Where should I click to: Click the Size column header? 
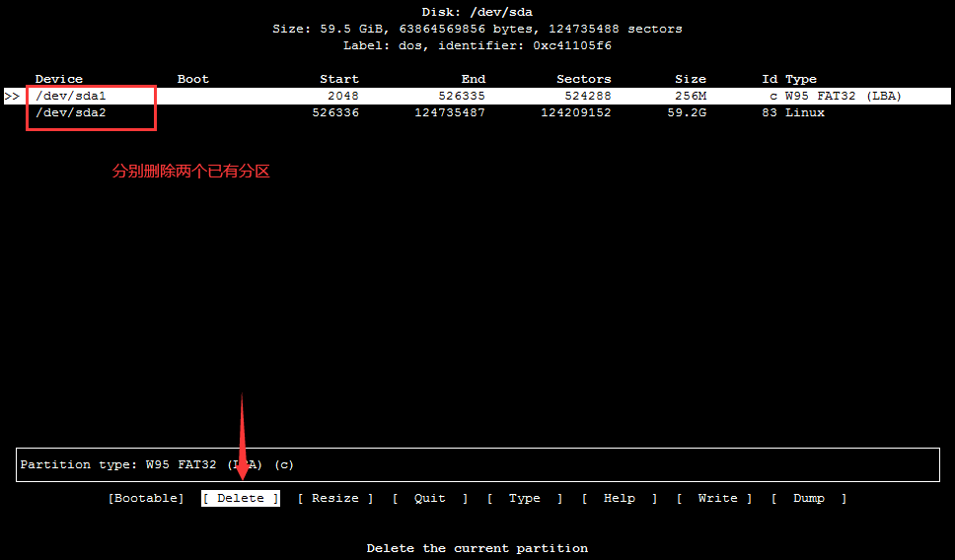[691, 79]
